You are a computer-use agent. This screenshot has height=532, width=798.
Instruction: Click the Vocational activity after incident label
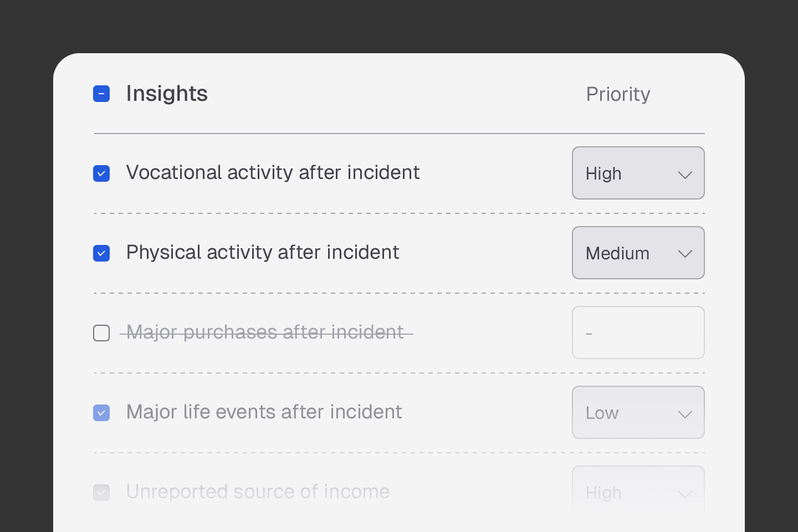click(273, 173)
